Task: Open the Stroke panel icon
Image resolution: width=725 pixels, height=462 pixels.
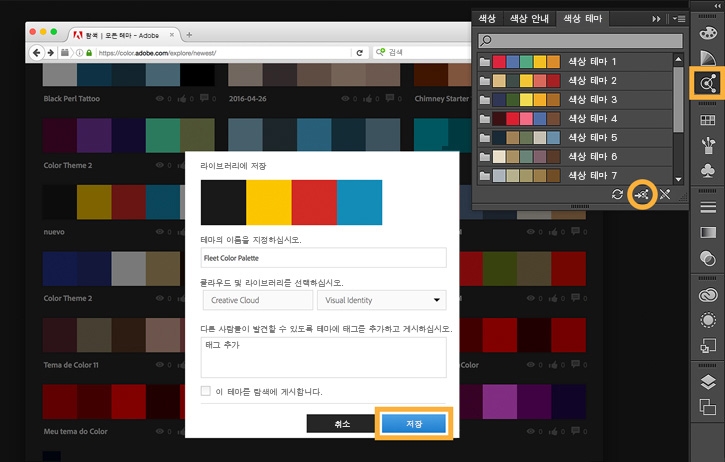Action: coord(707,207)
